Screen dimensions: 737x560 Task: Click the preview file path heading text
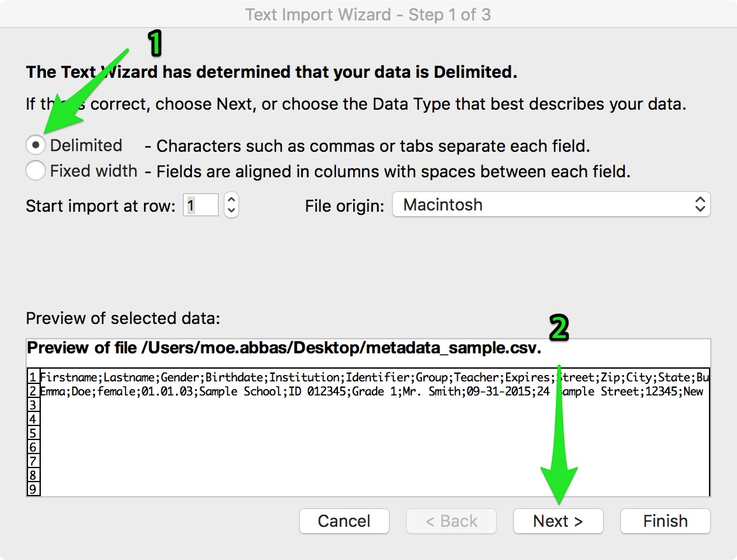tap(284, 348)
